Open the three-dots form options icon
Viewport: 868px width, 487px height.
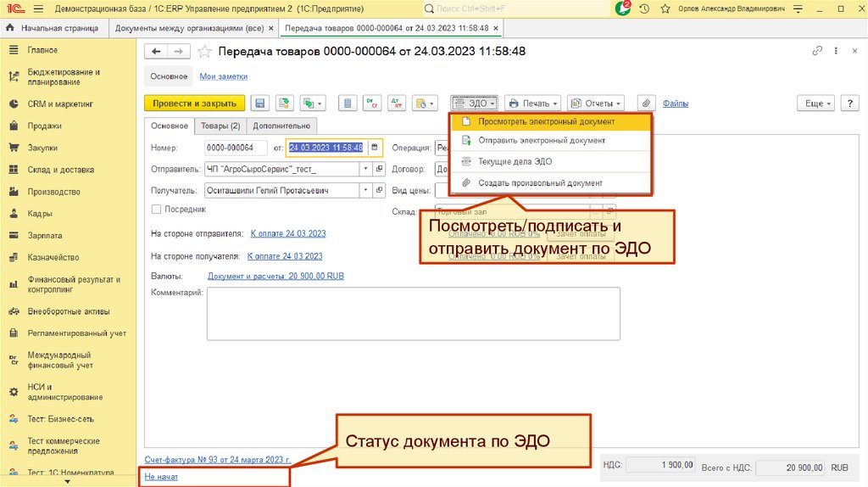pos(836,51)
